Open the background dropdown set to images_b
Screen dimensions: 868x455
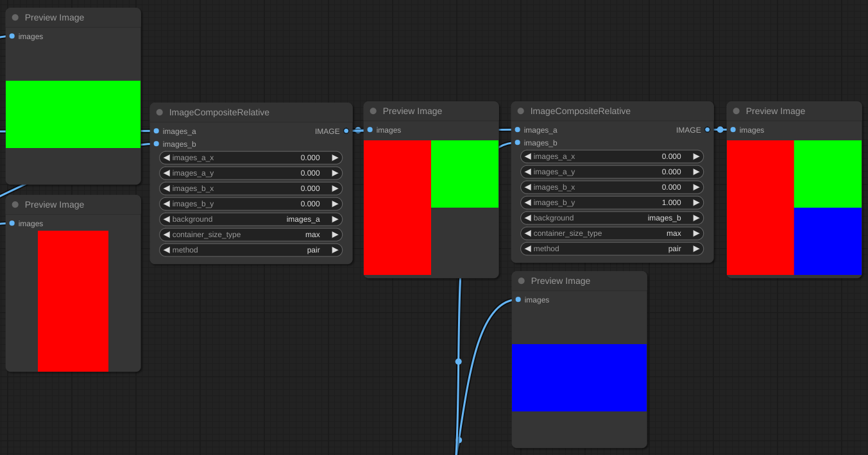click(x=612, y=218)
